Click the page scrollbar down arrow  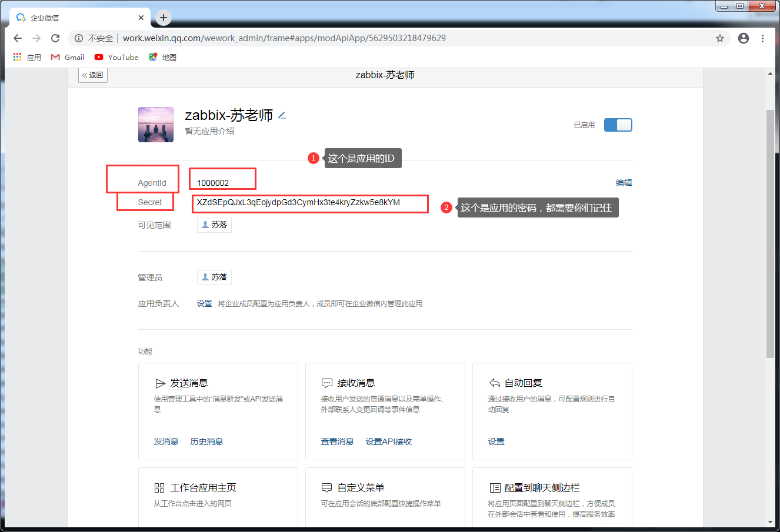771,521
